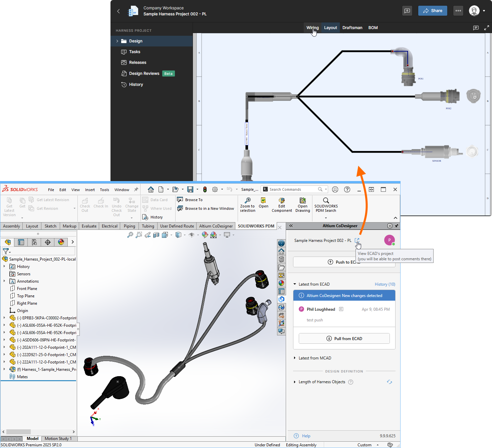This screenshot has width=492, height=448.
Task: Open Design Reviews in sidebar
Action: [144, 73]
